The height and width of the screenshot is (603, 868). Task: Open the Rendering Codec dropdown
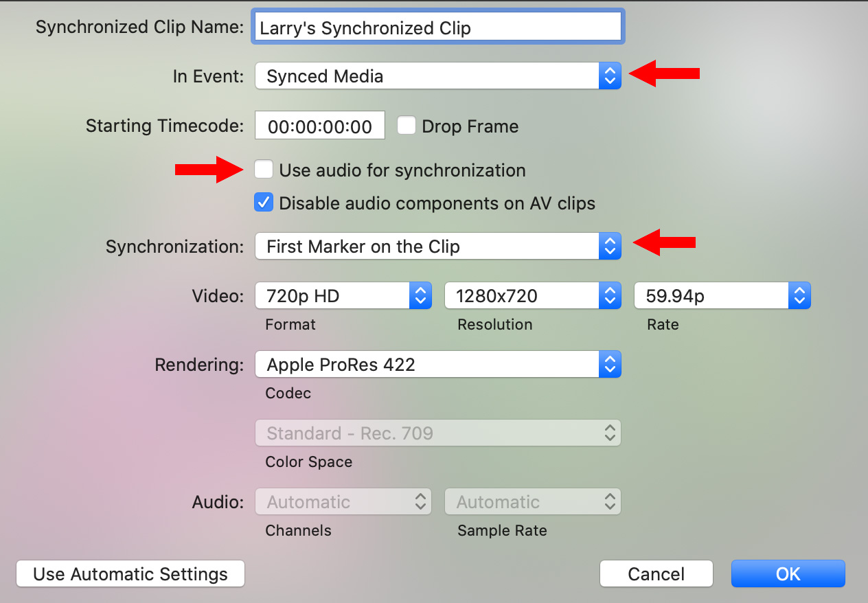438,365
